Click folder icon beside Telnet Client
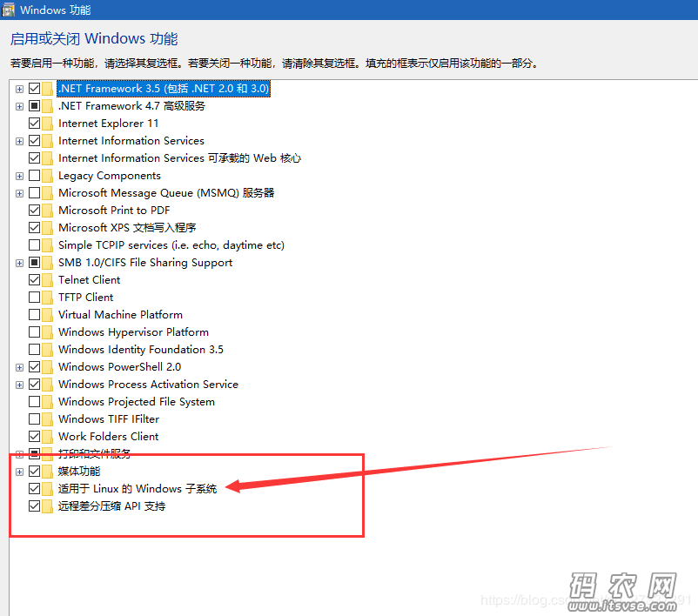This screenshot has height=616, width=698. pyautogui.click(x=48, y=280)
